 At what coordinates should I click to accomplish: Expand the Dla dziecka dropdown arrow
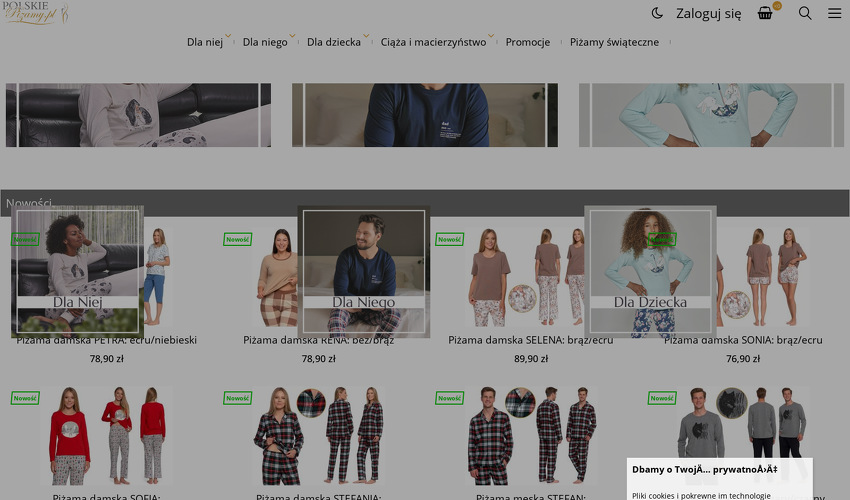(x=366, y=37)
